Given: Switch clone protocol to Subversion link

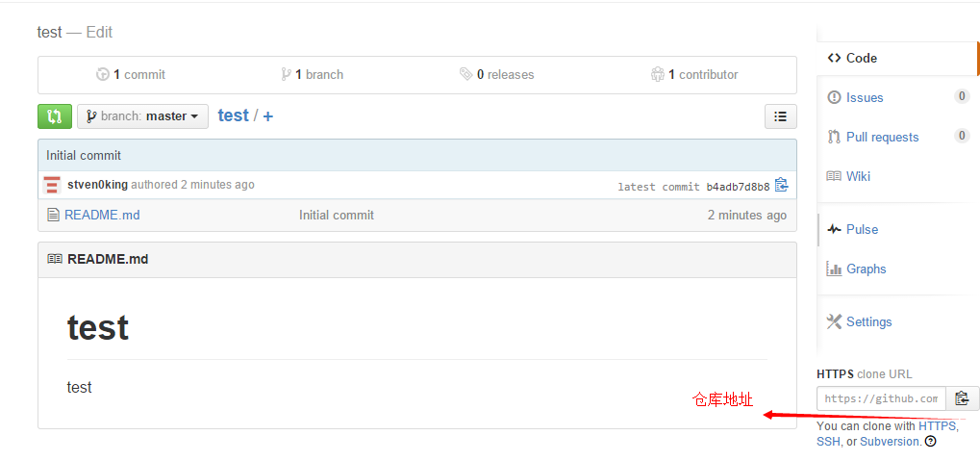Looking at the screenshot, I should point(890,442).
